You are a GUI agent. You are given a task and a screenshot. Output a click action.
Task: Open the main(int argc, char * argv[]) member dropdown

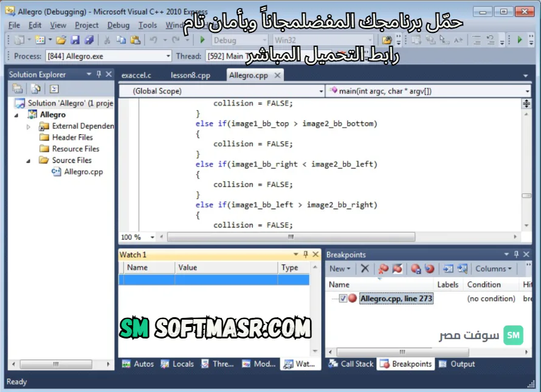click(x=527, y=91)
